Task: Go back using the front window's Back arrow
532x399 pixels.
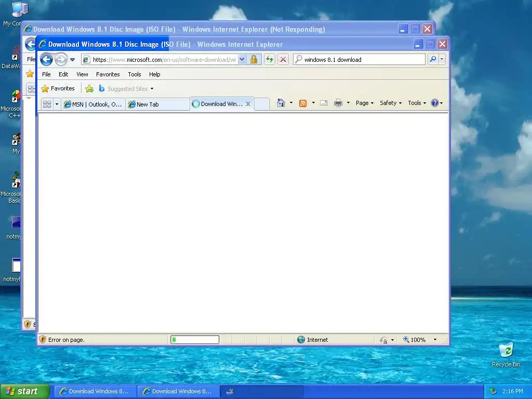Action: 46,59
